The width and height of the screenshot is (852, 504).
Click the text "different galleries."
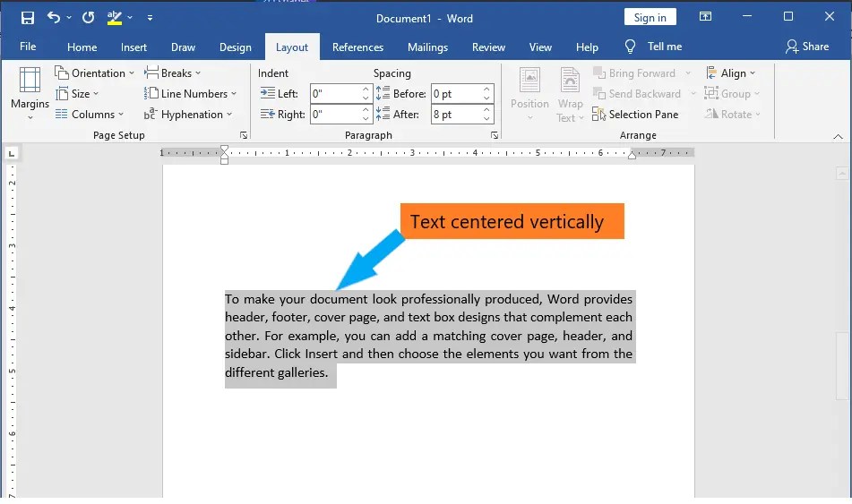(277, 372)
